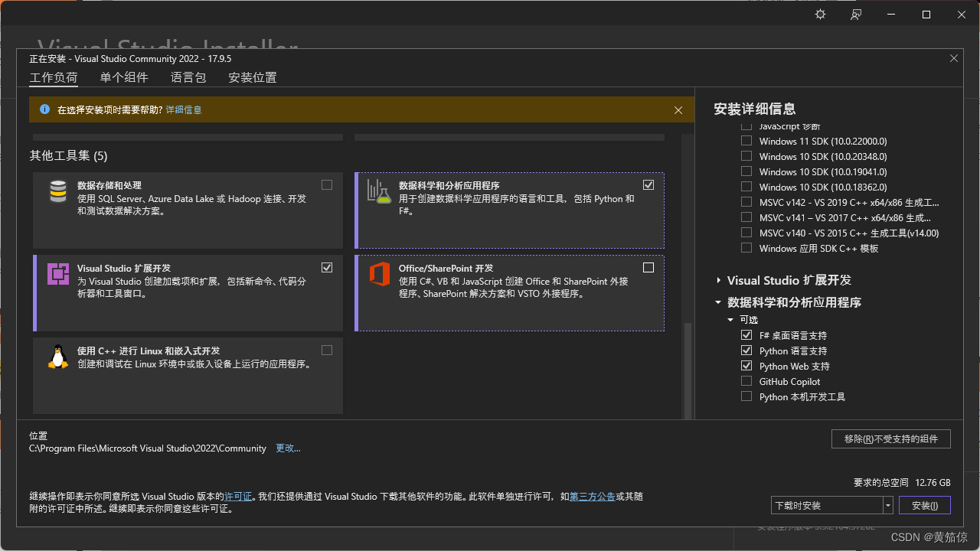Screen dimensions: 980x551
Task: Select the 数据存储和处理 workload title
Action: tap(109, 185)
